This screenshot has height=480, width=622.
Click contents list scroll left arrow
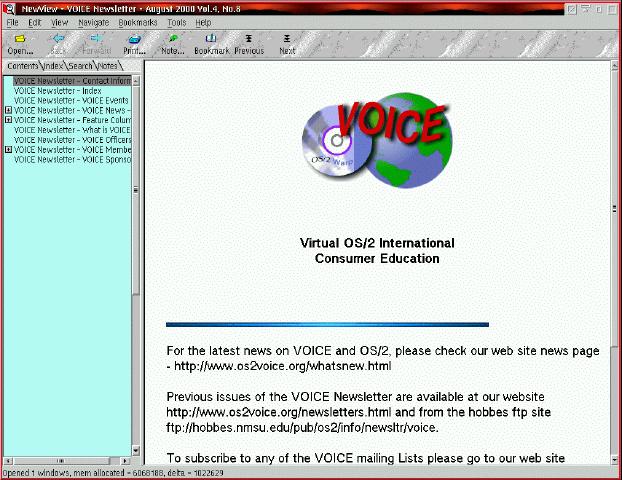point(8,461)
